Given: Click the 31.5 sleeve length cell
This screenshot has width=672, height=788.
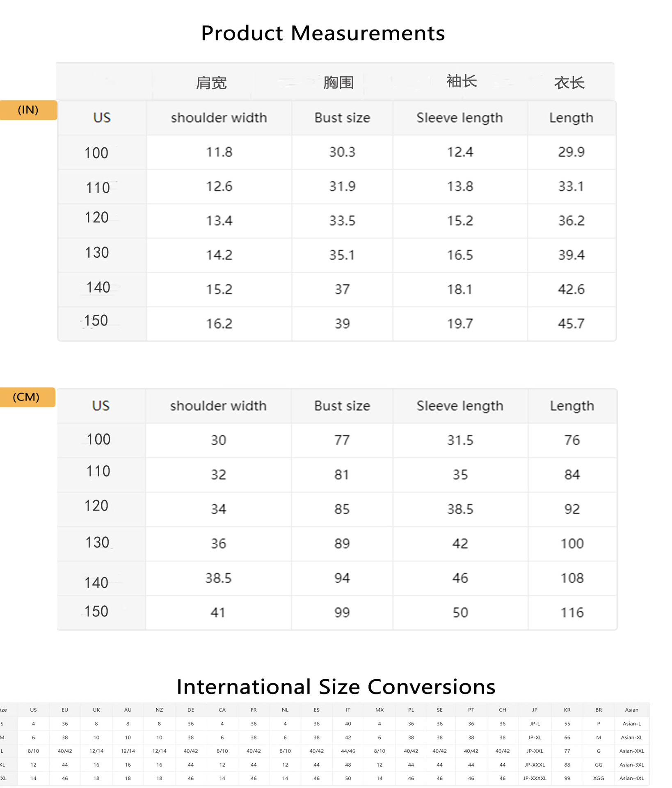Looking at the screenshot, I should tap(460, 440).
